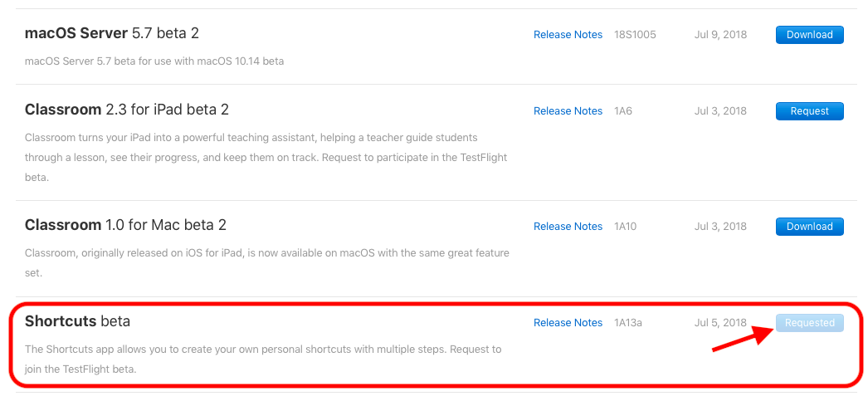Image resolution: width=868 pixels, height=401 pixels.
Task: Click the Requested button for Shortcuts beta
Action: coord(809,323)
